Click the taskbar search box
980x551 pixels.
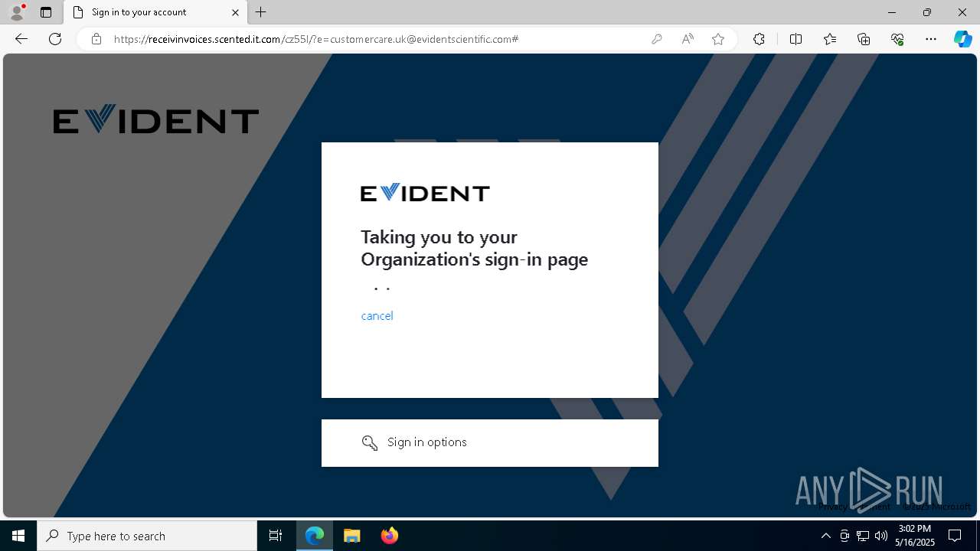147,536
